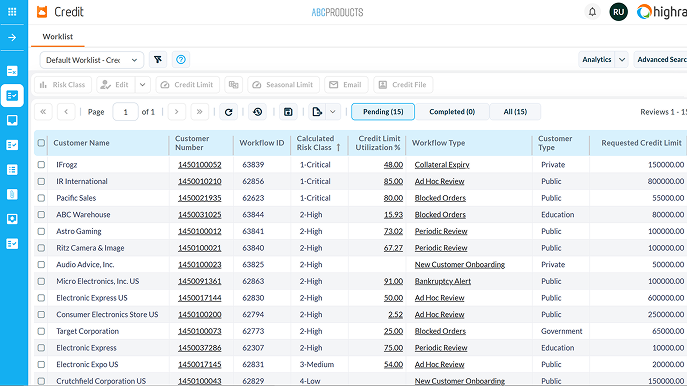Click the save disk icon
Screen dimensions: 687x386
tap(288, 112)
